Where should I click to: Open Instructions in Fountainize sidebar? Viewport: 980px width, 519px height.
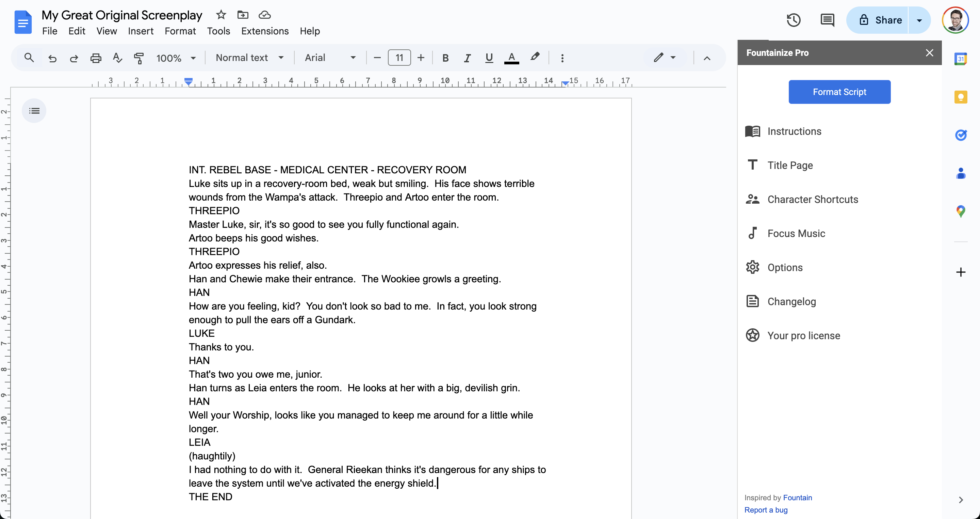click(x=784, y=131)
